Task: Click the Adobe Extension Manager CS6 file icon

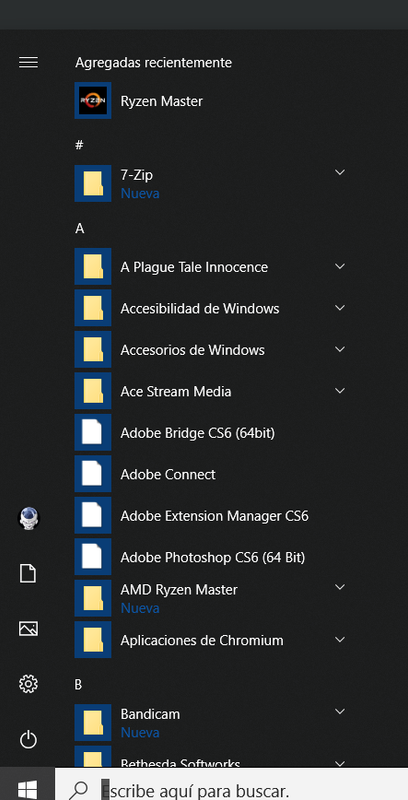Action: click(93, 515)
